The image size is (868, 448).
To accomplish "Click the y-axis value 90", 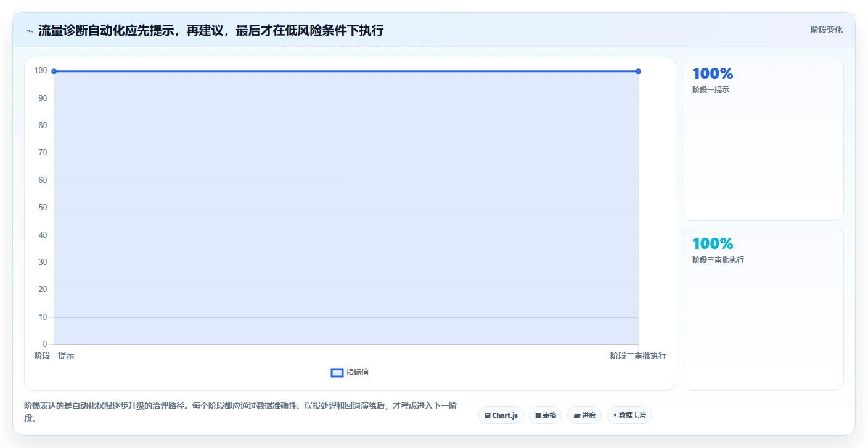I will 43,99.
